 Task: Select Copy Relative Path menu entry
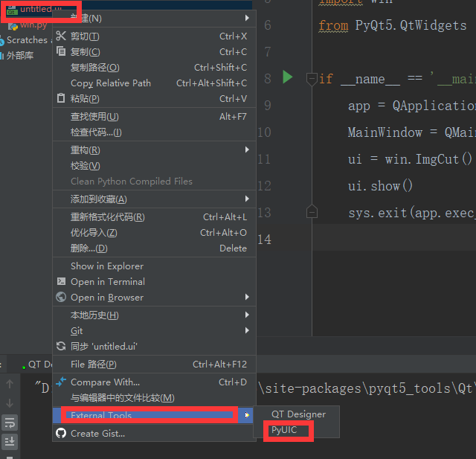coord(111,83)
